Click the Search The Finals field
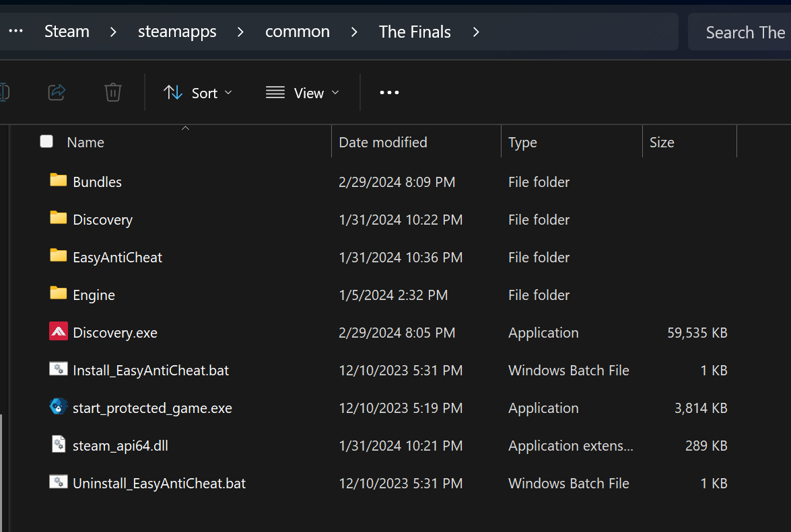 point(740,32)
